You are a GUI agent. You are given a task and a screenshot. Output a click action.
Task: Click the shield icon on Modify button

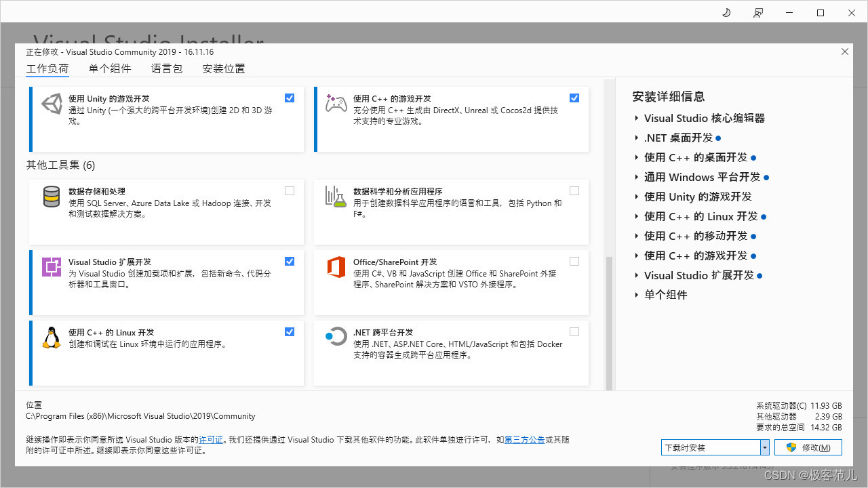click(x=791, y=447)
